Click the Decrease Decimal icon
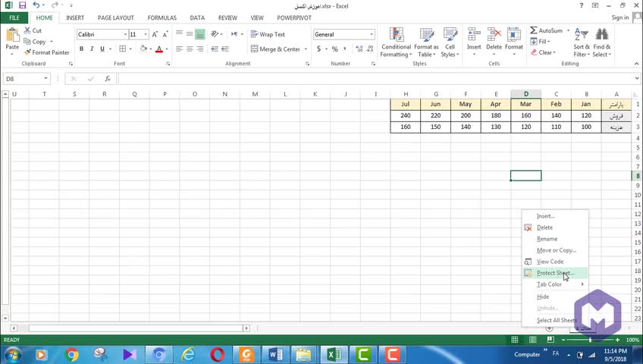Viewport: 643px width, 364px height. pos(370,49)
